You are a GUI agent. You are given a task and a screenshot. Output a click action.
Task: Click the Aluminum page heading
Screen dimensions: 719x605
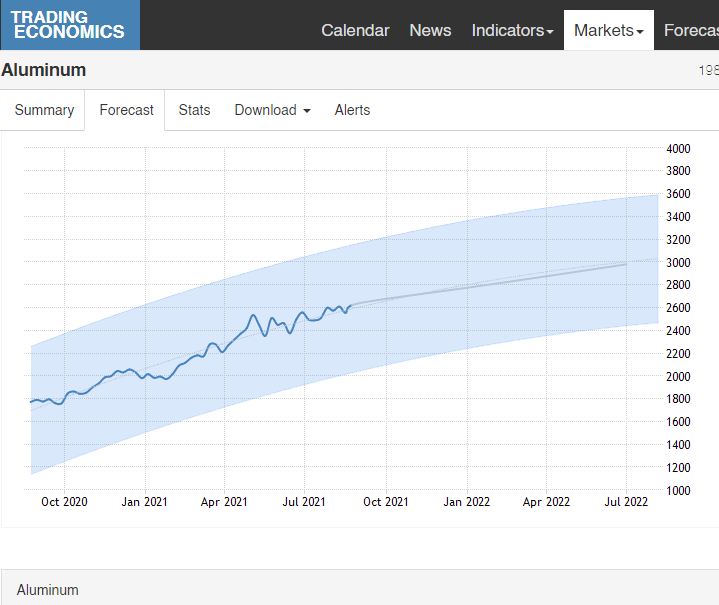tap(44, 70)
